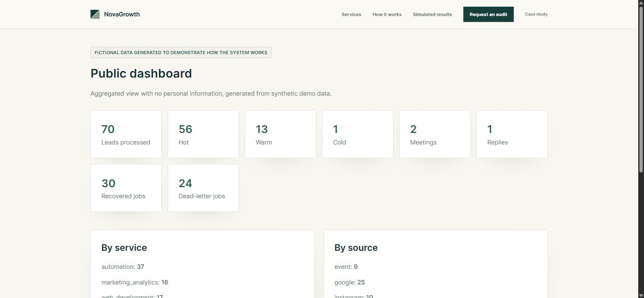Click the 30 Recovered jobs card
Screen dimensions: 644x298
coord(126,188)
